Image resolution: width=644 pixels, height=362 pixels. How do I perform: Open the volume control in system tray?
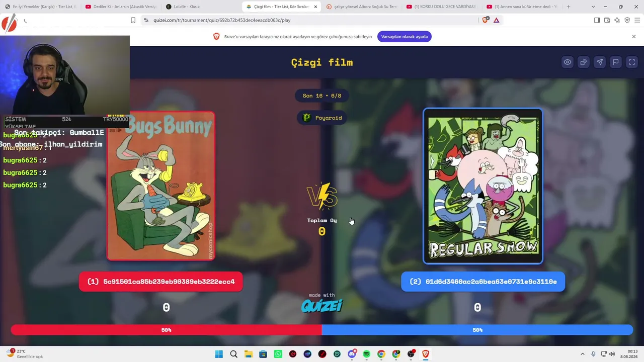coord(612,354)
